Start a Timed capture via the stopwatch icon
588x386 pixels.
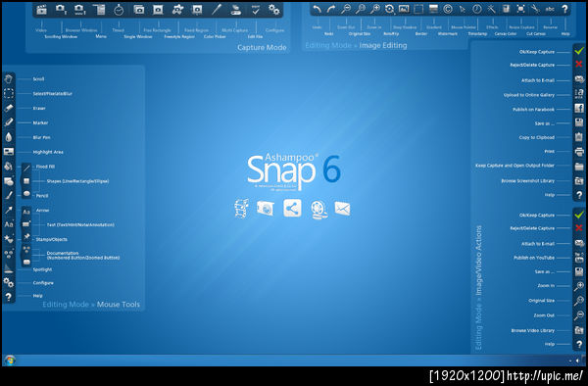point(119,10)
